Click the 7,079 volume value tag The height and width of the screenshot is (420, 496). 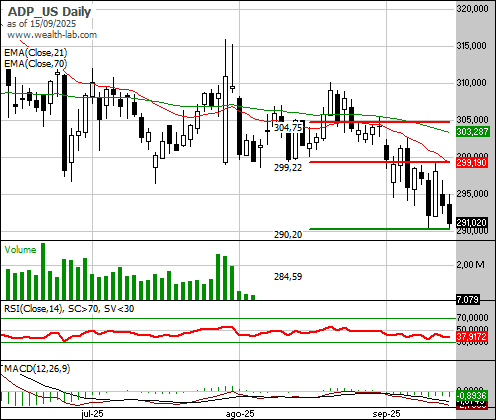[x=468, y=299]
